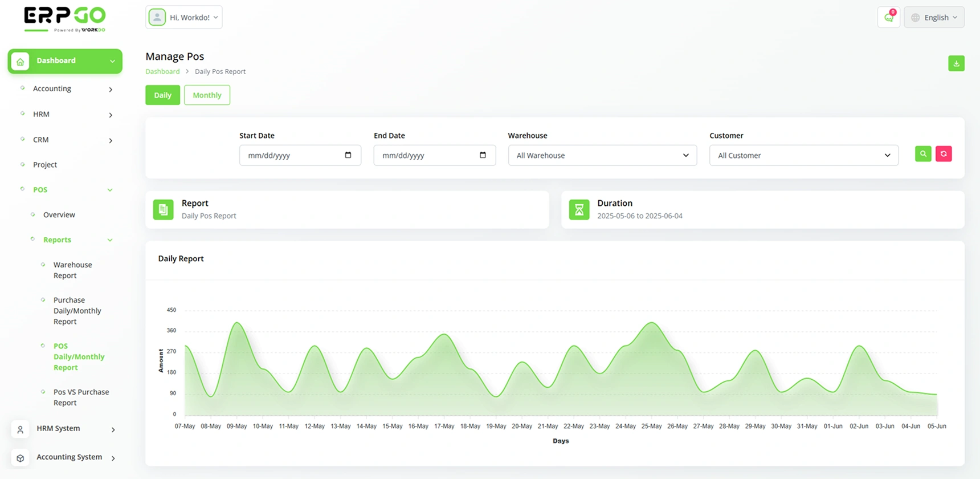Click the HRM System person icon

20,429
